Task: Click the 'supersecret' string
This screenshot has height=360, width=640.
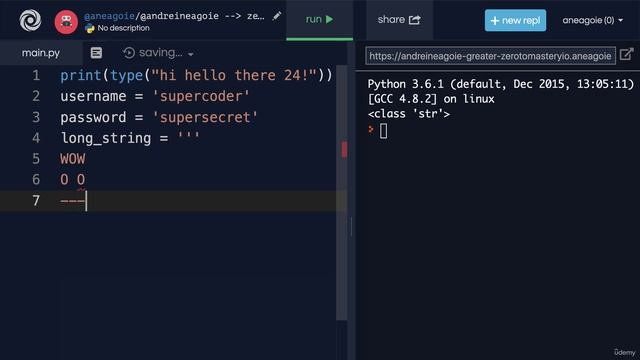Action: coord(205,117)
